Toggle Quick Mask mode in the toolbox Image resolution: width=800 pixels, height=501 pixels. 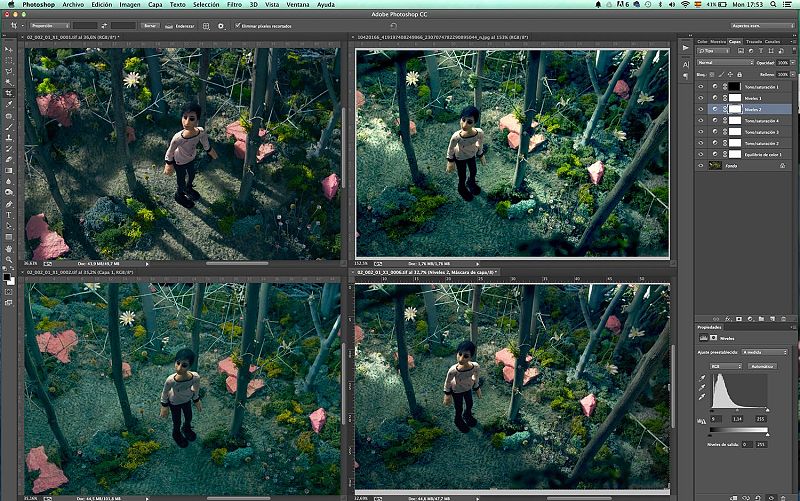(x=9, y=292)
